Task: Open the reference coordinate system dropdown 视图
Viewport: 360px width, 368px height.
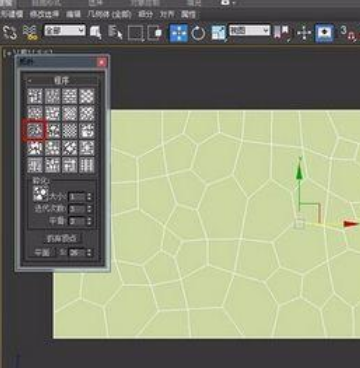Action: click(249, 31)
